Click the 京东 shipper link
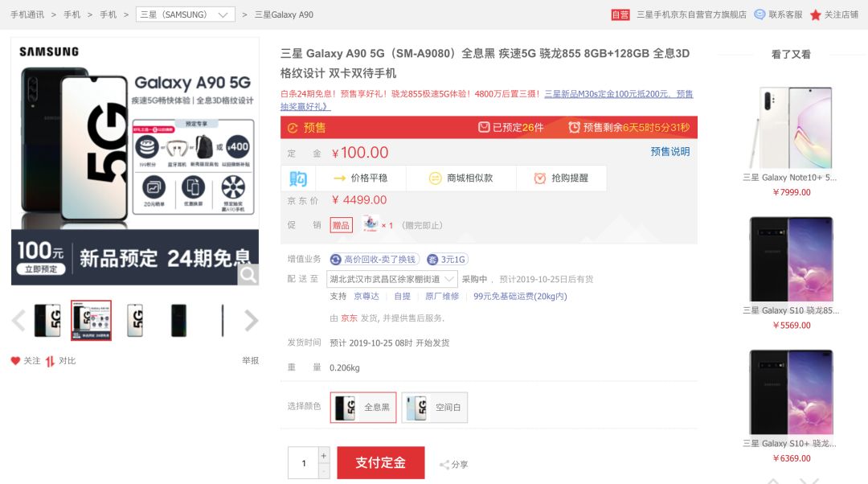Viewport: 868px width, 484px height. pyautogui.click(x=349, y=318)
